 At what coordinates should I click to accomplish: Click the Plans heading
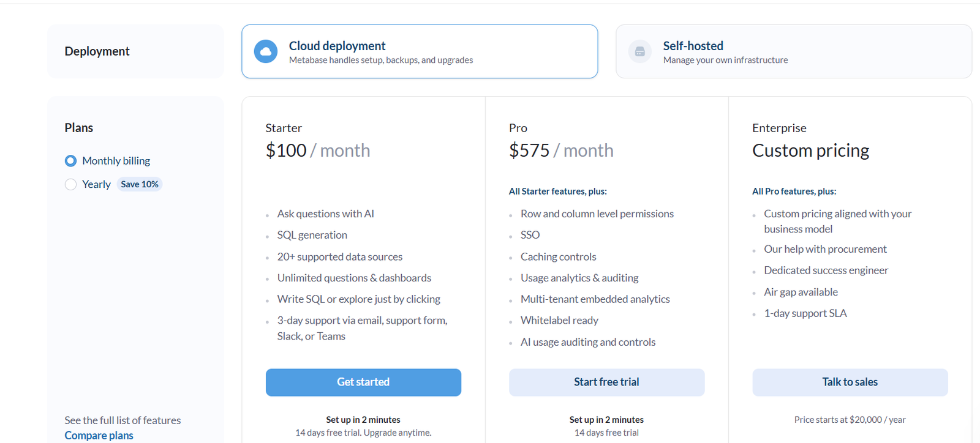[79, 128]
